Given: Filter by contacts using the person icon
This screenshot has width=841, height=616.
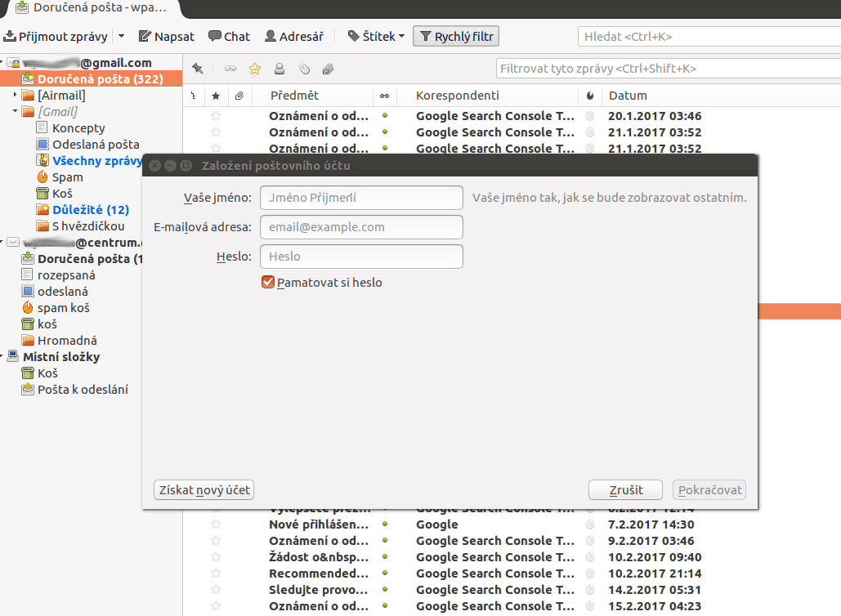Looking at the screenshot, I should click(279, 69).
